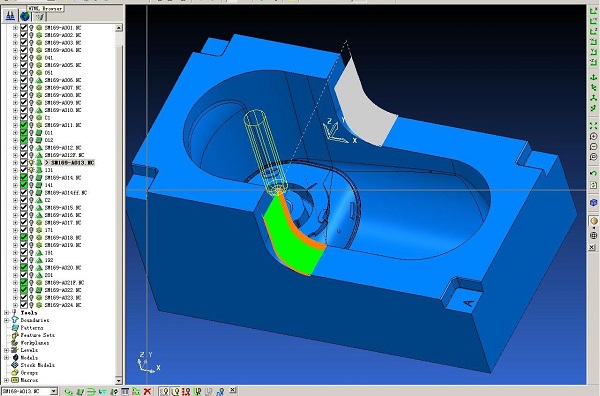This screenshot has width=600, height=396.
Task: Toggle checkbox for SM169-A005.NC
Action: pyautogui.click(x=24, y=65)
